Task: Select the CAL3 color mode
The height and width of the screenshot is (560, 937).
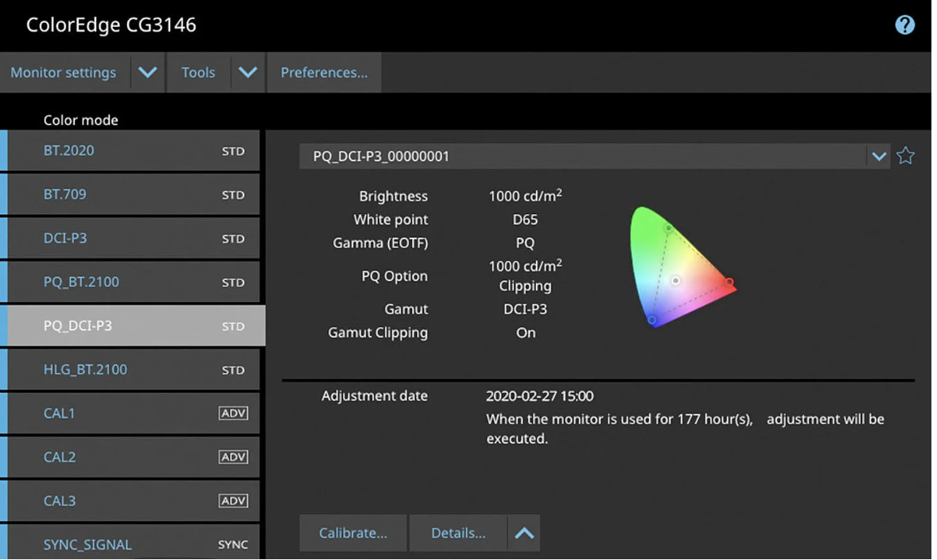Action: tap(134, 501)
